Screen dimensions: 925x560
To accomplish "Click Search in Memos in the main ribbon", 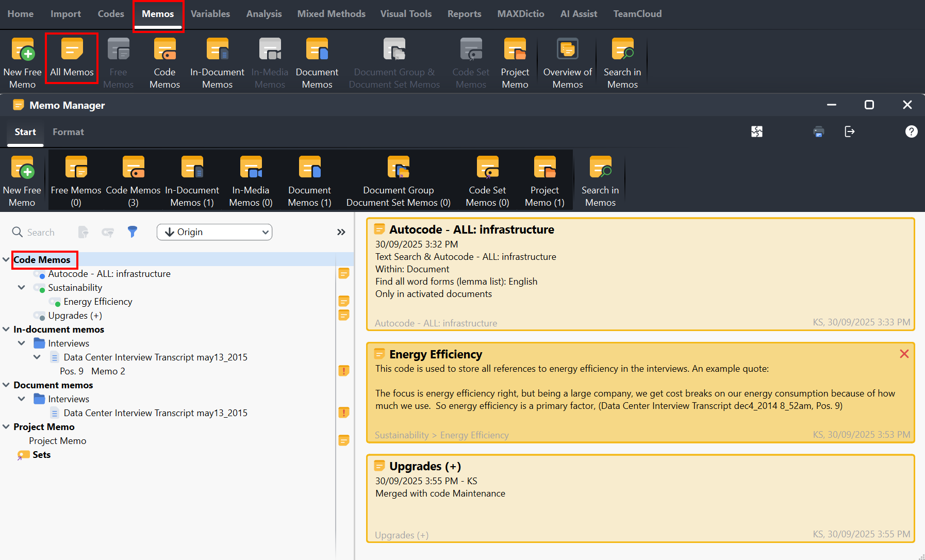I will click(x=622, y=63).
